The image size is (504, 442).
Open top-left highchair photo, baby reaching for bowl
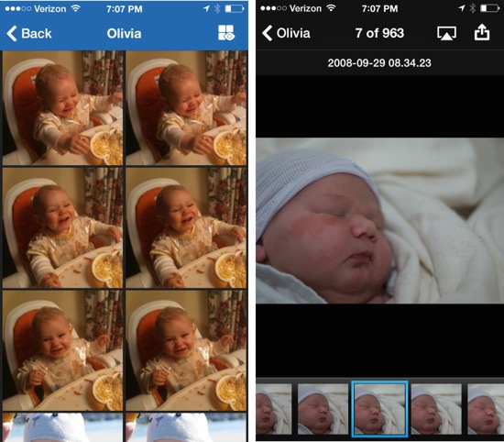tap(62, 108)
